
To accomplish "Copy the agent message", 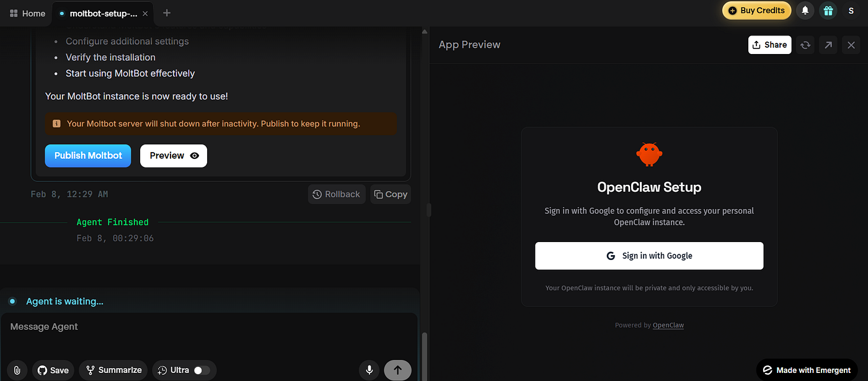I will click(x=391, y=194).
